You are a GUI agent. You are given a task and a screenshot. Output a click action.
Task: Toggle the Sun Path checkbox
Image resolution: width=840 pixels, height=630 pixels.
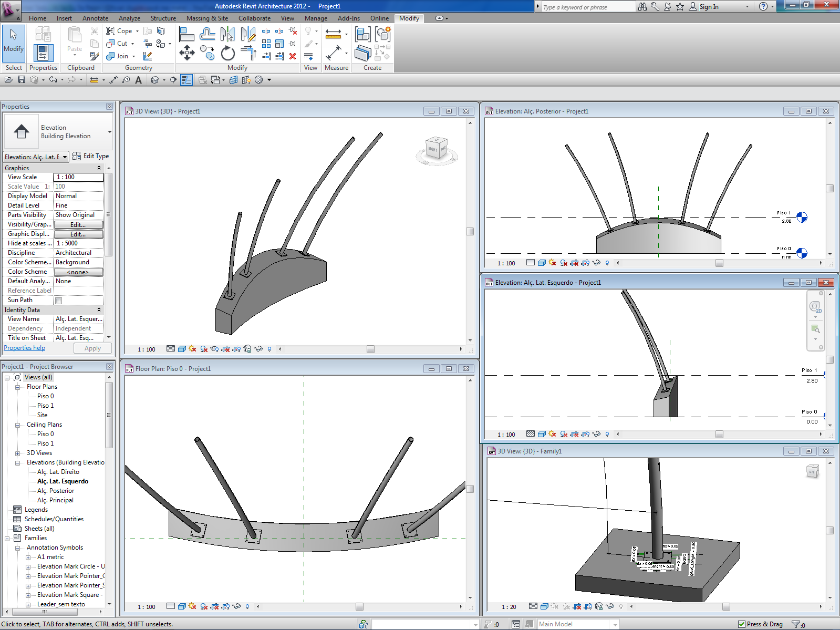59,301
